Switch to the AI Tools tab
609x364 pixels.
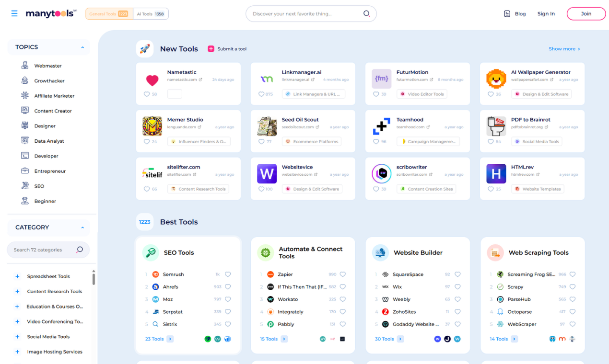pyautogui.click(x=151, y=13)
